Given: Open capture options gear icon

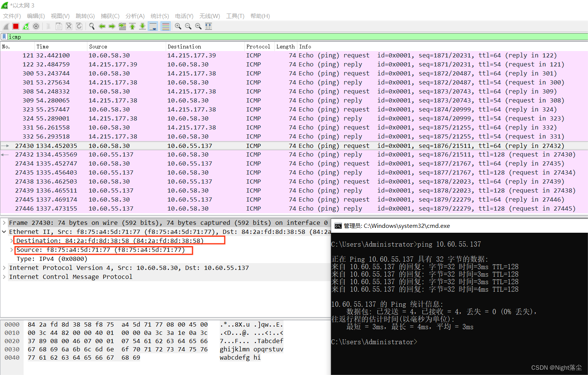Looking at the screenshot, I should point(36,26).
